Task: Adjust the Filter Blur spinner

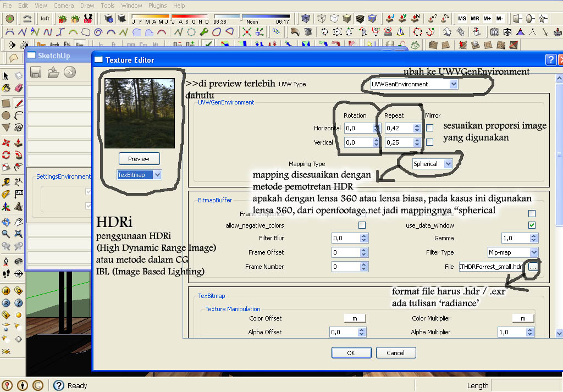Action: click(x=364, y=238)
